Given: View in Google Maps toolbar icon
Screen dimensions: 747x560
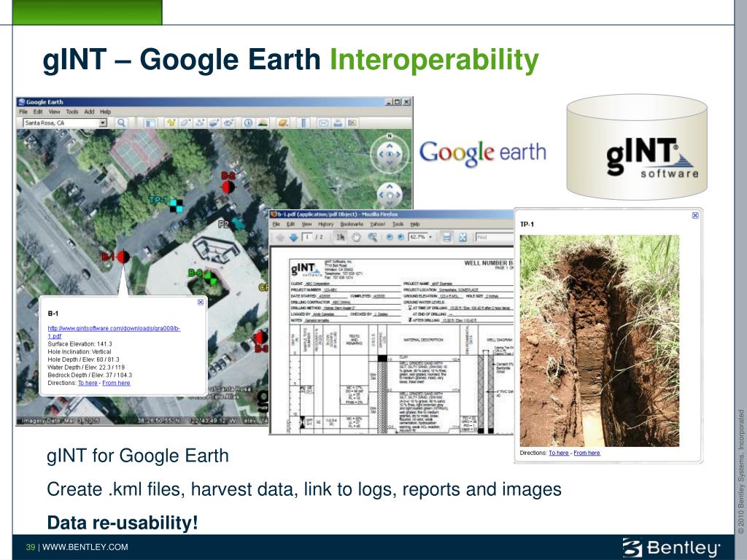Looking at the screenshot, I should 352,122.
